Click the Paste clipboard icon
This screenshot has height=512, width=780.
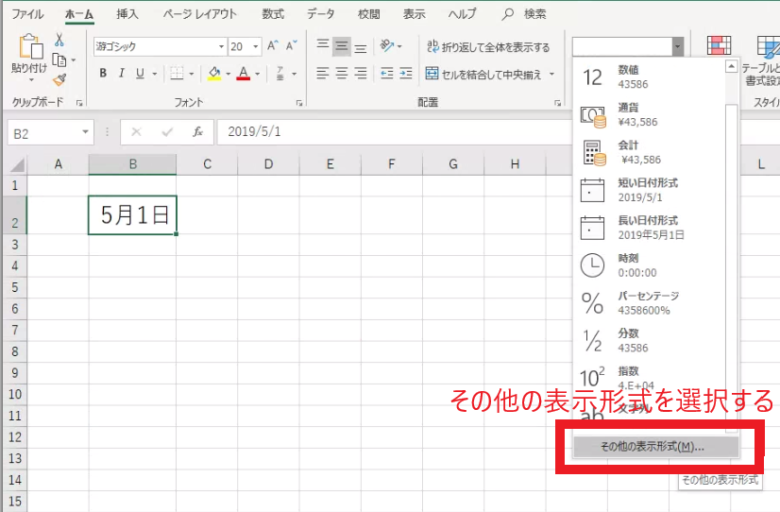pos(31,47)
